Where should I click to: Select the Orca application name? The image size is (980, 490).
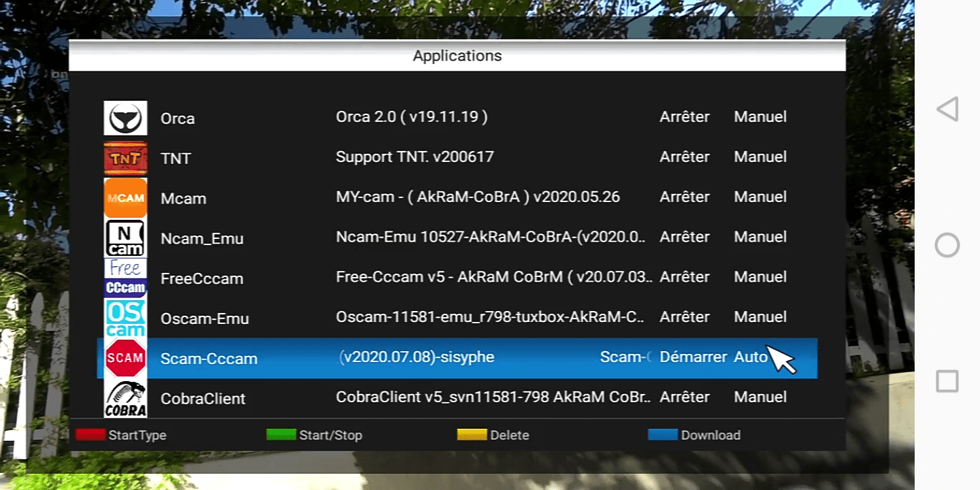(178, 118)
